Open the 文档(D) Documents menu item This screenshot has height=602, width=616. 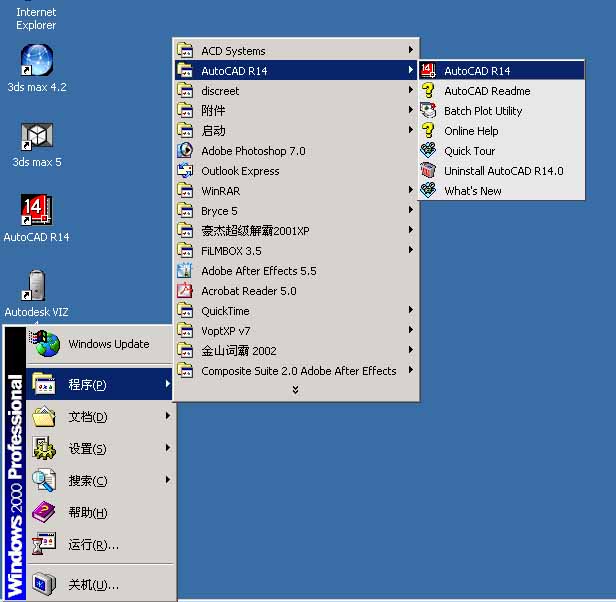click(x=100, y=417)
